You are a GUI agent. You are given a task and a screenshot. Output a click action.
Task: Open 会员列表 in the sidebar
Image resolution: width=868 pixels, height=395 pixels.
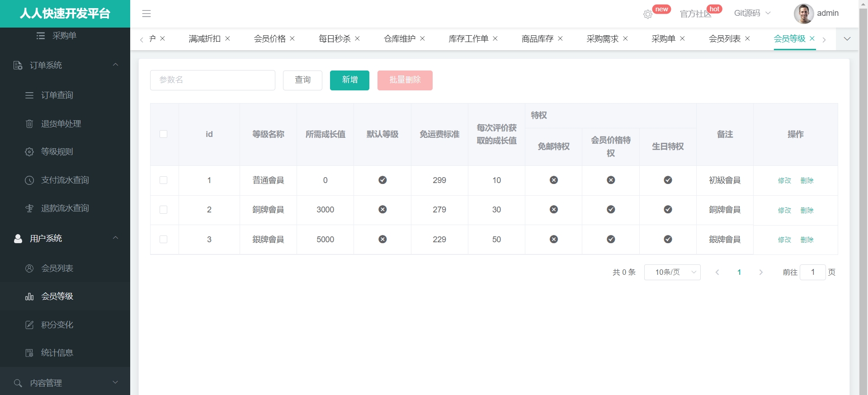click(x=65, y=268)
